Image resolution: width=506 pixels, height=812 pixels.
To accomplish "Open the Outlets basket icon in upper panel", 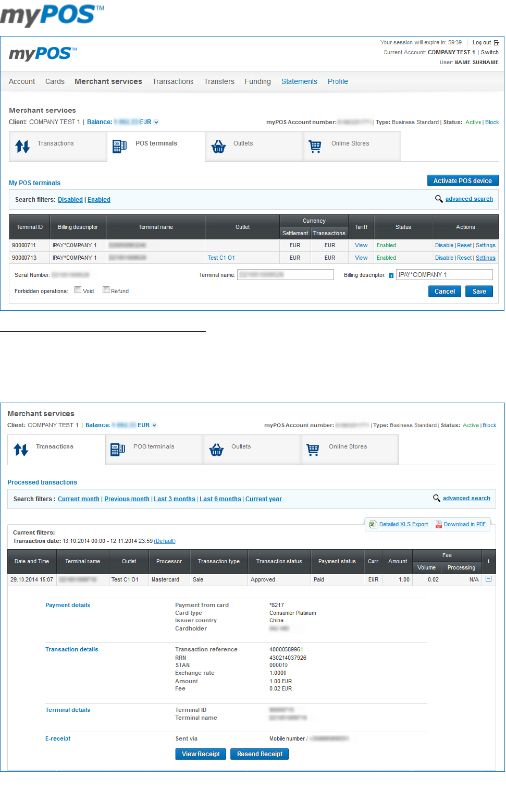I will [218, 147].
